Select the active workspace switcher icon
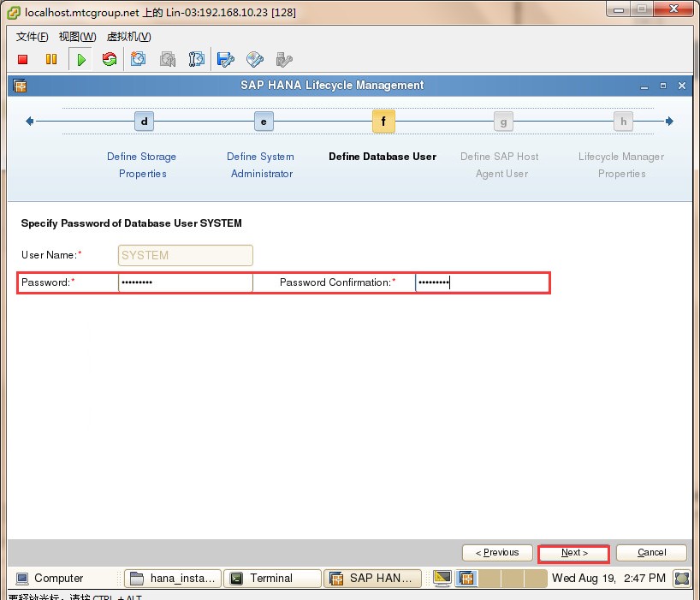The height and width of the screenshot is (600, 700). tap(466, 578)
